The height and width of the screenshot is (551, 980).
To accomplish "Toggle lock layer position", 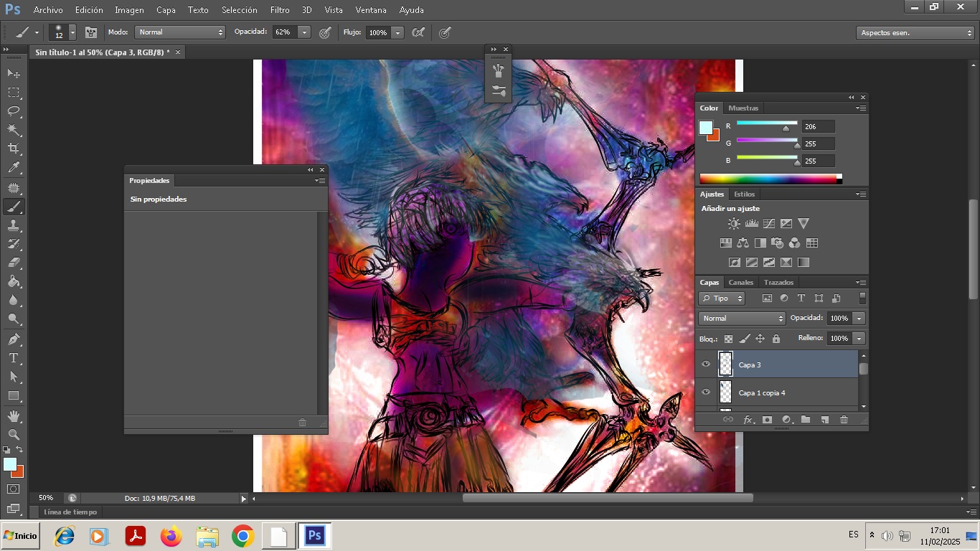I will click(760, 339).
